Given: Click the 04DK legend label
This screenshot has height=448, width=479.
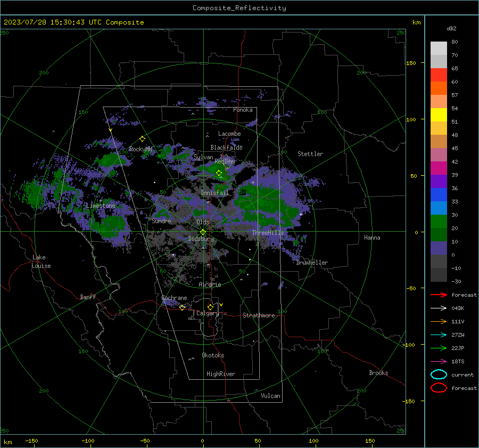Looking at the screenshot, I should tap(458, 308).
